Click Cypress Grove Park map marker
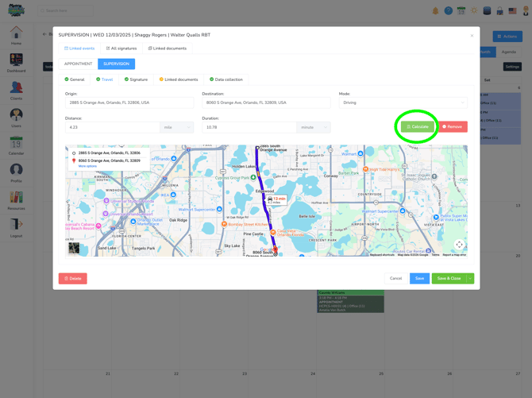 click(253, 177)
